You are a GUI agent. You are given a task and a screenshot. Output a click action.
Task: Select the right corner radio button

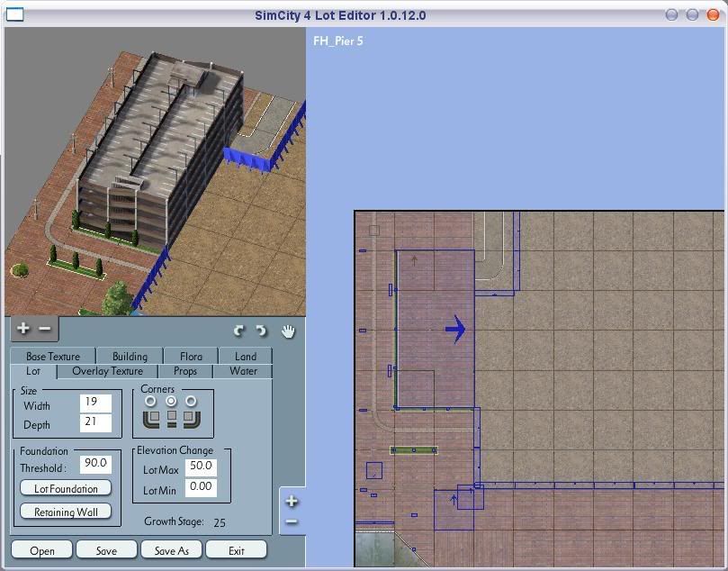pos(192,401)
